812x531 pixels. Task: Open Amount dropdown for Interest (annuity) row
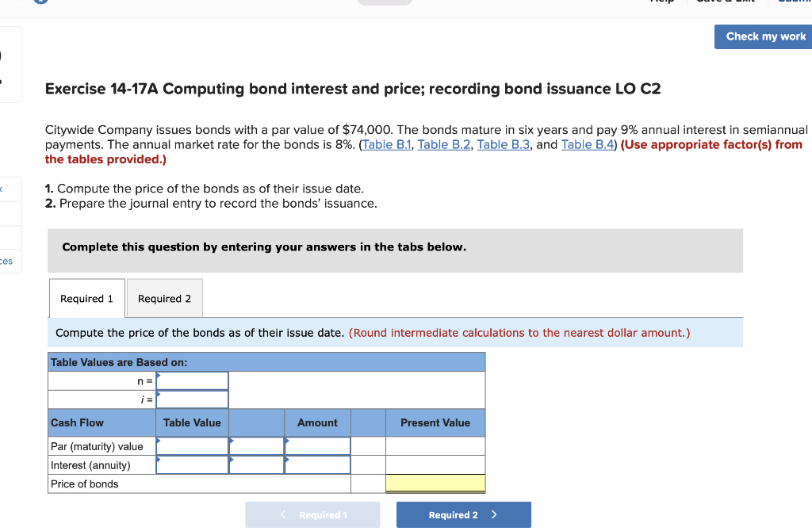(x=316, y=464)
